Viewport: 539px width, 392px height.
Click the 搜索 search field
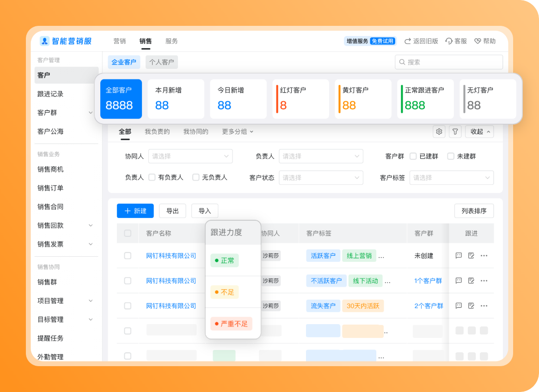[x=448, y=62]
